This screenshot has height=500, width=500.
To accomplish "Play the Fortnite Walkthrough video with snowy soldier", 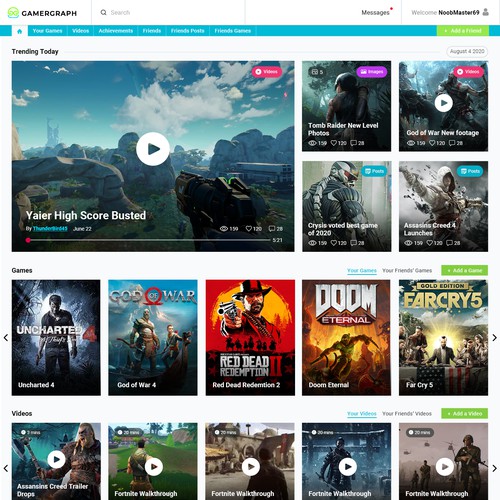I will tap(348, 467).
